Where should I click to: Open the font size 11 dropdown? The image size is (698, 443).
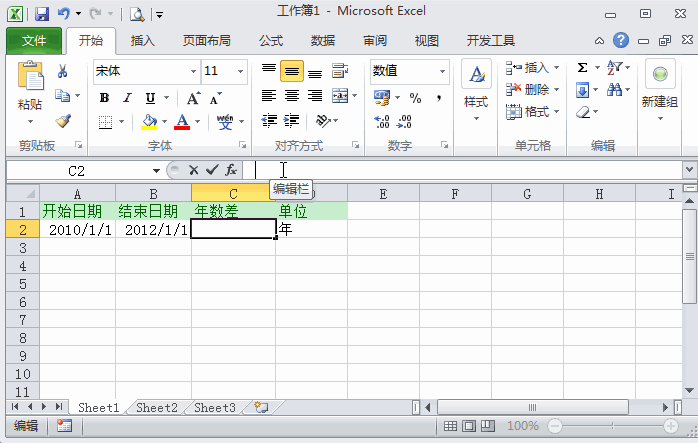click(240, 71)
